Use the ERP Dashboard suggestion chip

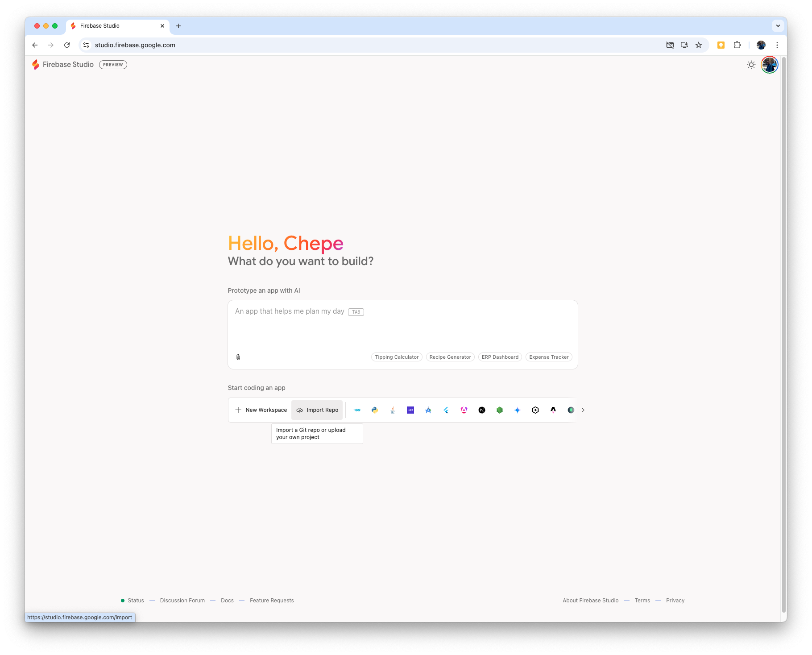500,357
